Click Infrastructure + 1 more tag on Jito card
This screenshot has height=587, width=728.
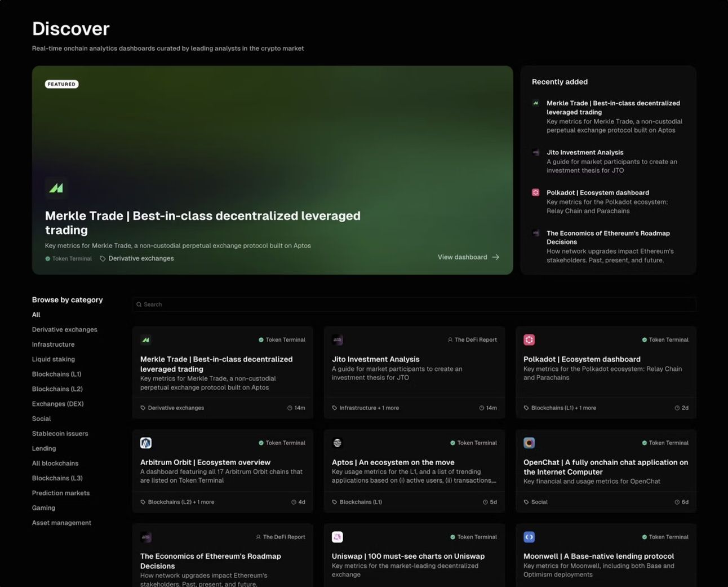[x=366, y=408]
